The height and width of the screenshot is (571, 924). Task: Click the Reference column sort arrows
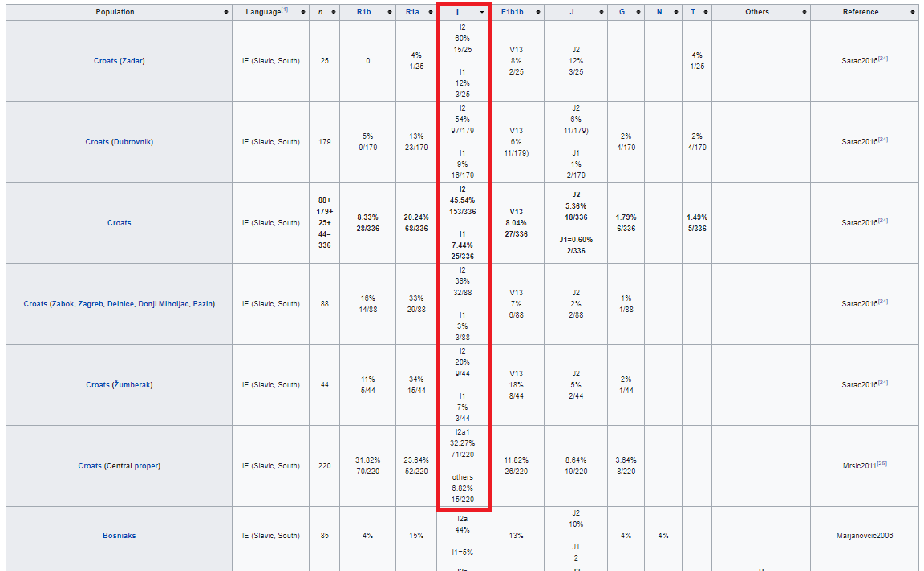[x=912, y=12]
